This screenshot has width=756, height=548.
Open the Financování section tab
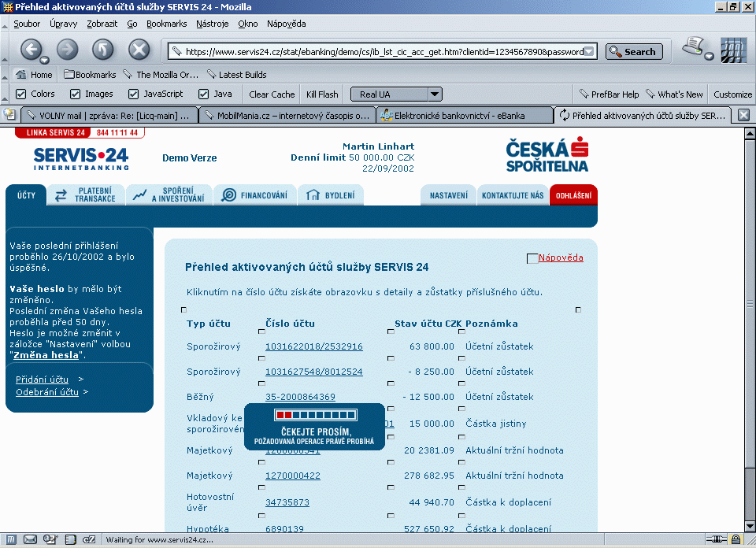coord(254,194)
